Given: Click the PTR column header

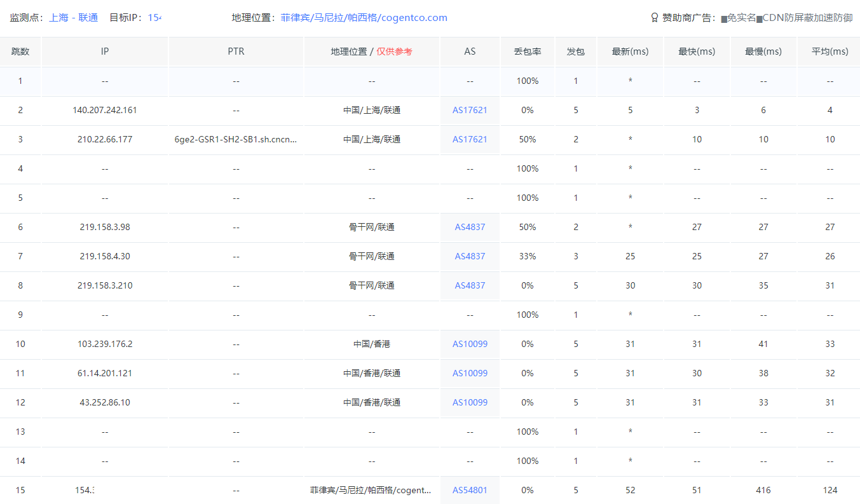Looking at the screenshot, I should (236, 51).
